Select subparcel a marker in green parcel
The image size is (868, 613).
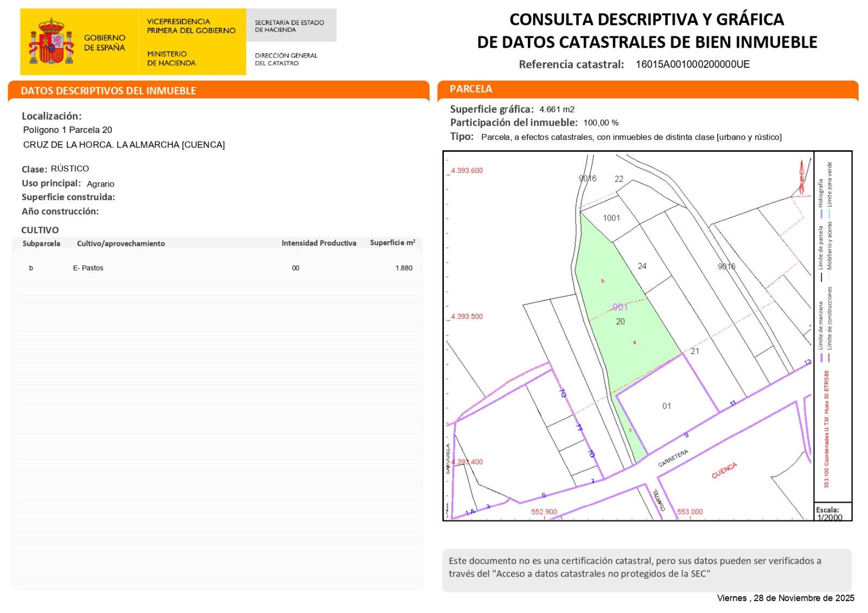[634, 342]
